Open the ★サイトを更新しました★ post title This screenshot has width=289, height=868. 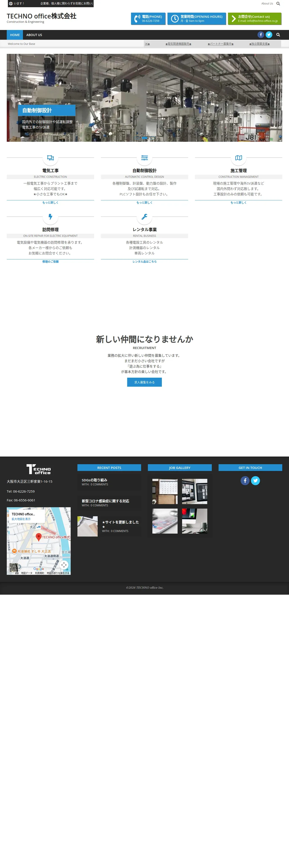tap(120, 524)
